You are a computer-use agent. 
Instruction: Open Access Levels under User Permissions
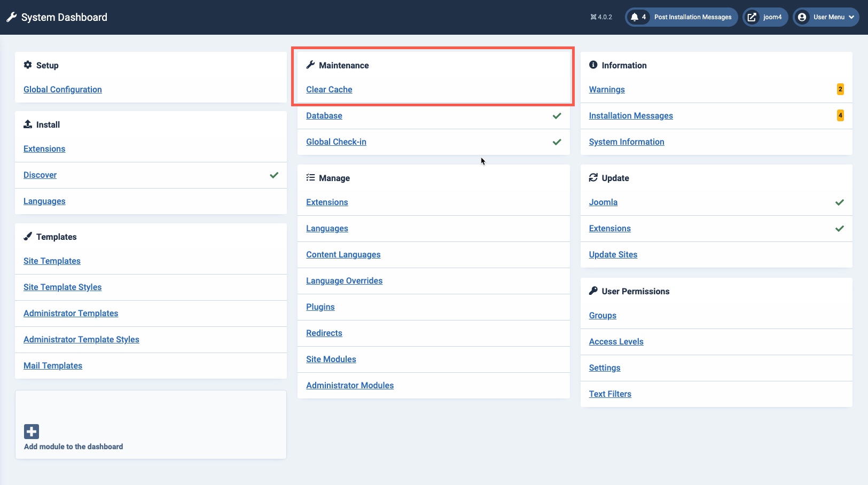click(x=616, y=342)
